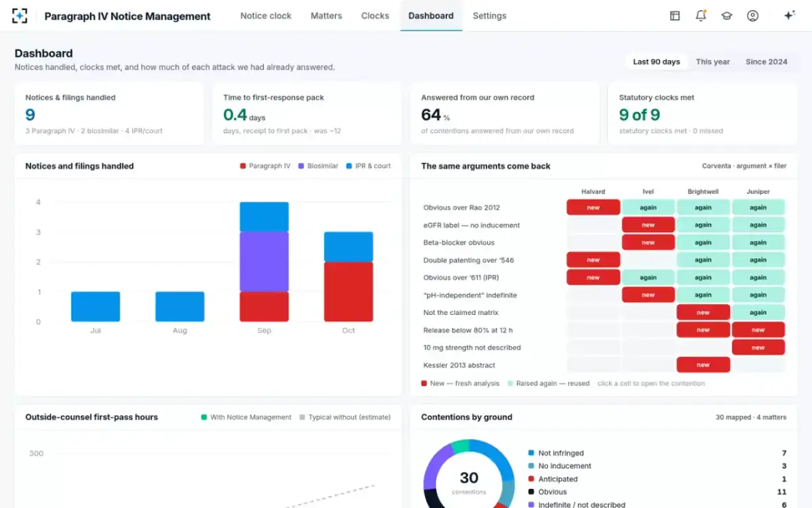Click 'New — fresh analysis' legend entry
The image size is (812, 508).
(x=460, y=383)
